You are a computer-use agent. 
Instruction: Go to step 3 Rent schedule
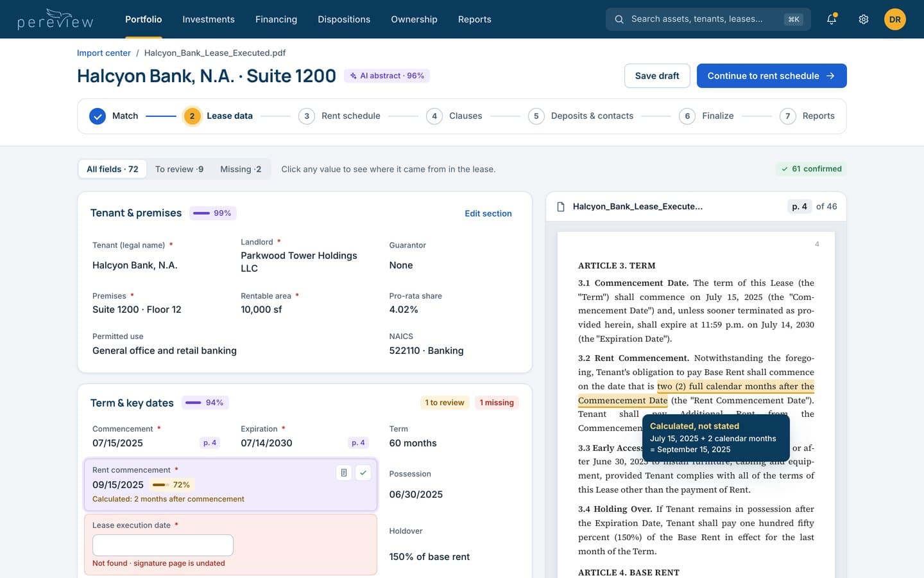(339, 116)
